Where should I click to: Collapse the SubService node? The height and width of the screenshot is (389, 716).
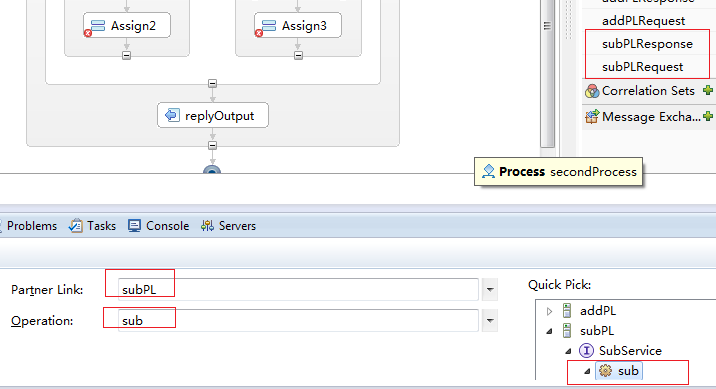(x=568, y=351)
